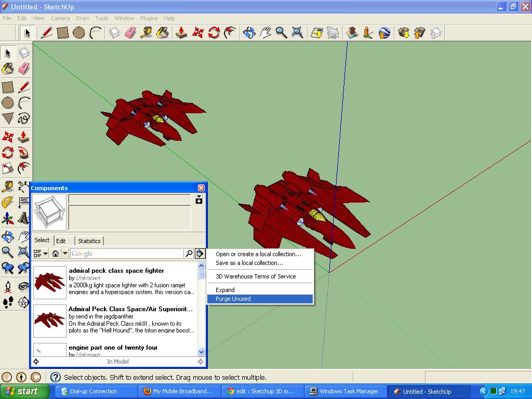Image resolution: width=532 pixels, height=399 pixels.
Task: Switch to the Statistics tab
Action: pos(89,241)
